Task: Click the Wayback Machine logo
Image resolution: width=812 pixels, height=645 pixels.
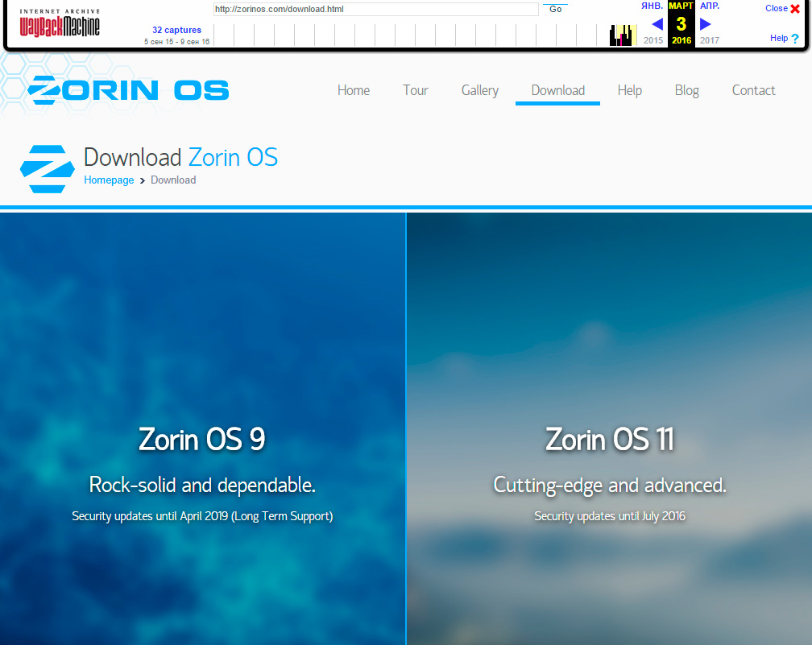Action: (60, 23)
